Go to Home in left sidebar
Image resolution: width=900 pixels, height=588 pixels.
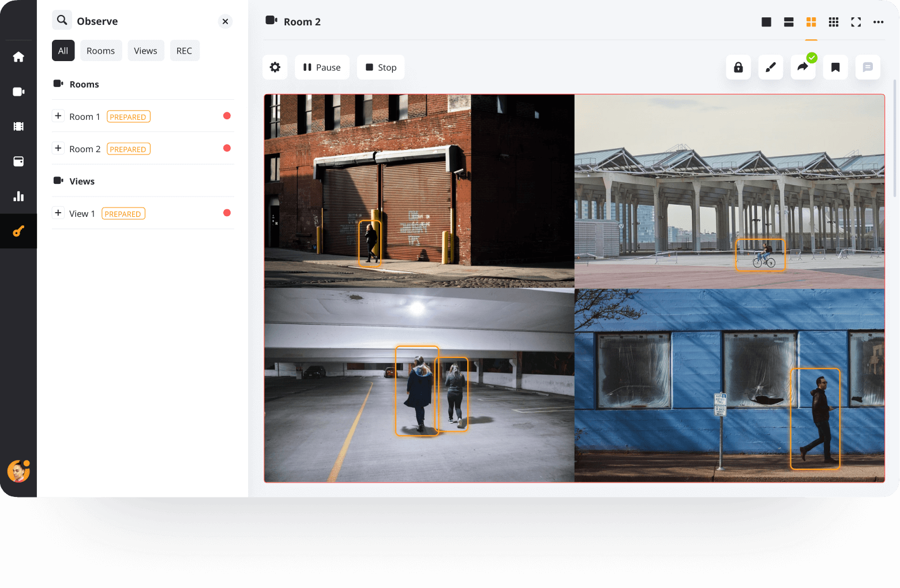pos(18,57)
